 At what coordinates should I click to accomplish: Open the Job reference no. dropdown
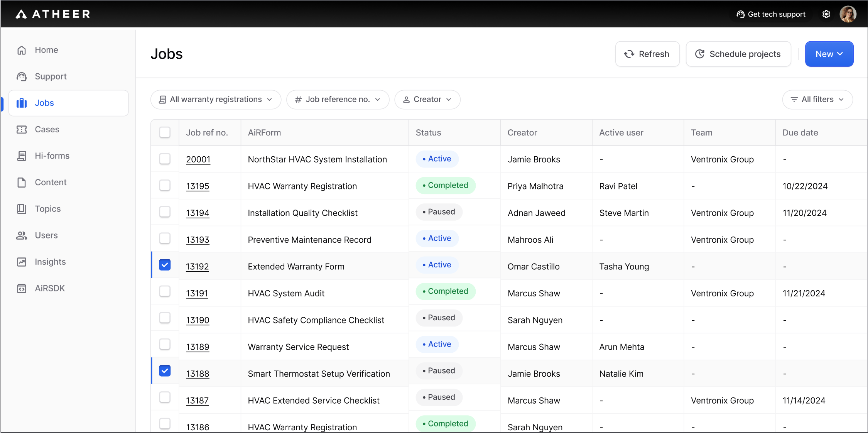(x=338, y=100)
